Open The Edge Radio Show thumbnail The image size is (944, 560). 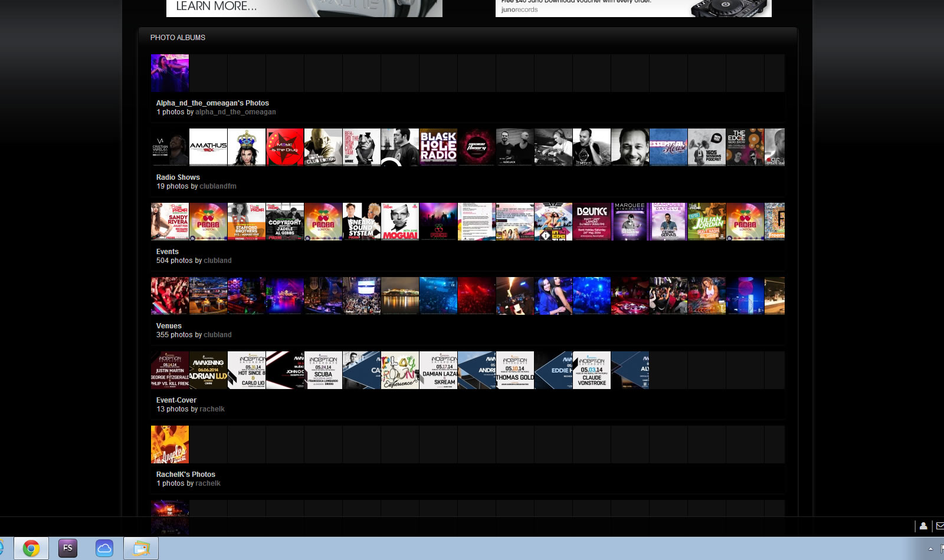click(745, 147)
